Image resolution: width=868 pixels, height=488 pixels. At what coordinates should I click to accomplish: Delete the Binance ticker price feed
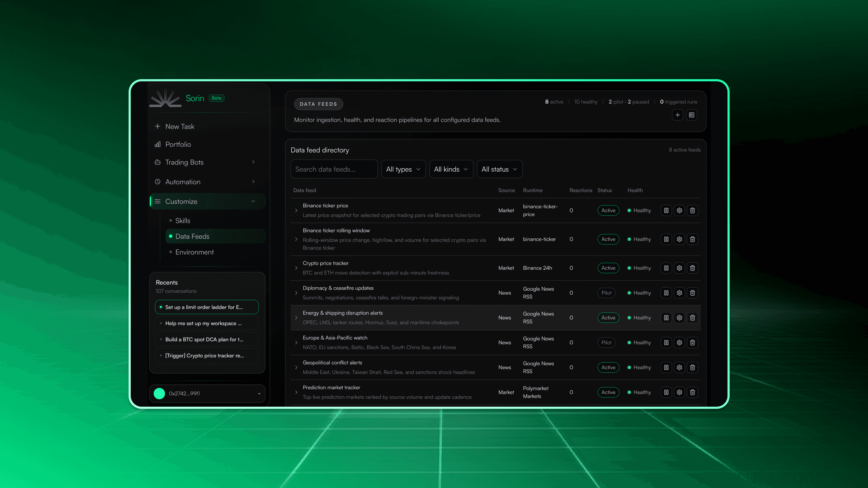(x=693, y=210)
